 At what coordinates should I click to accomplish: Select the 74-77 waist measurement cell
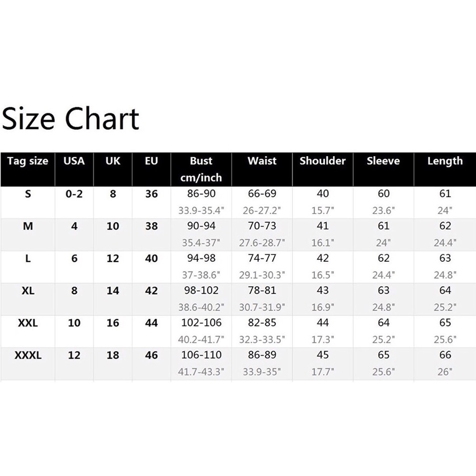click(262, 258)
